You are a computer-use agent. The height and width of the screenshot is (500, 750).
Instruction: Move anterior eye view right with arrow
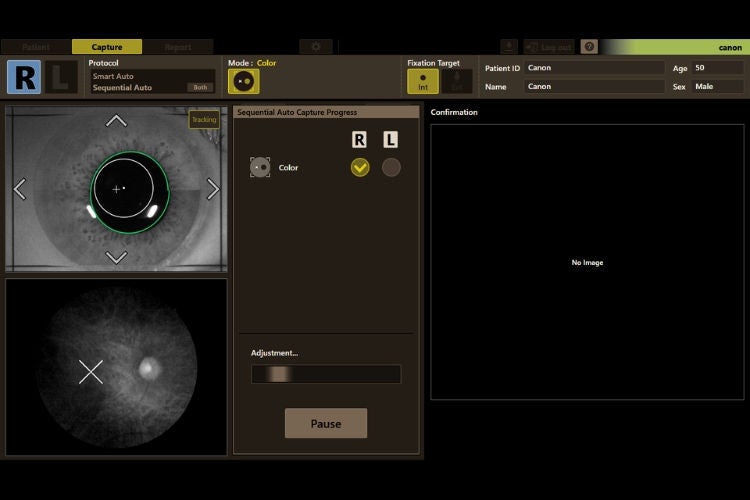pyautogui.click(x=213, y=189)
